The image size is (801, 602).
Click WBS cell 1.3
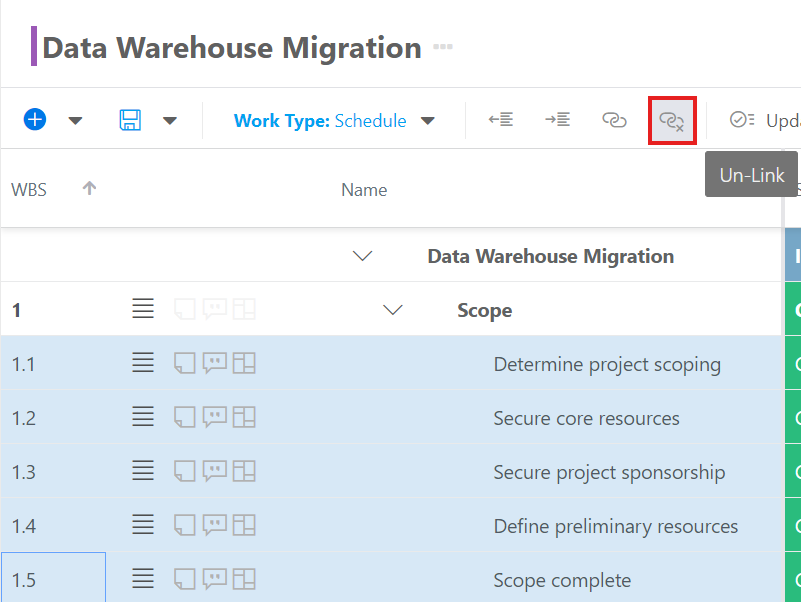point(23,472)
